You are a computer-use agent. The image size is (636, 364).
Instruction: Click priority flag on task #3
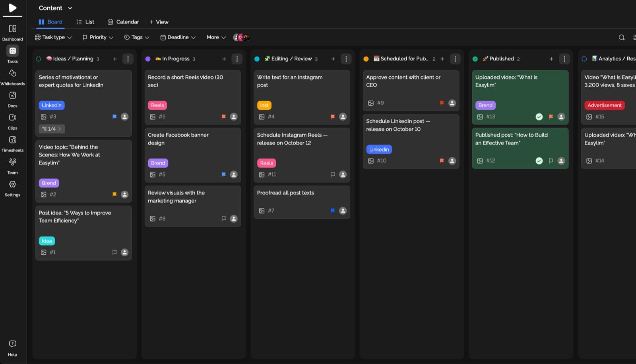click(114, 117)
